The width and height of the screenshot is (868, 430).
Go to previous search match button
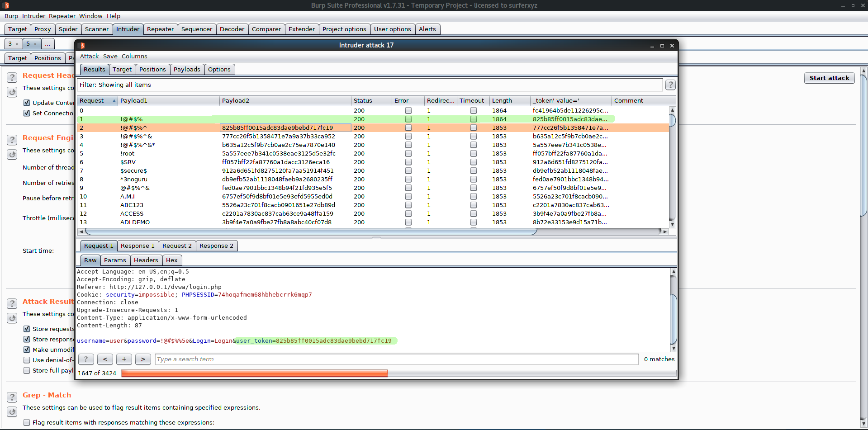(105, 359)
